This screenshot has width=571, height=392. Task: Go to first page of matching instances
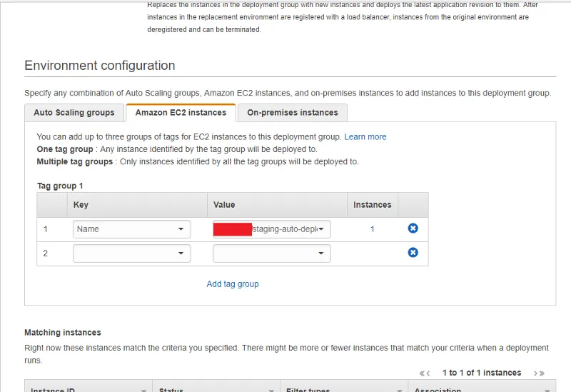pyautogui.click(x=423, y=373)
